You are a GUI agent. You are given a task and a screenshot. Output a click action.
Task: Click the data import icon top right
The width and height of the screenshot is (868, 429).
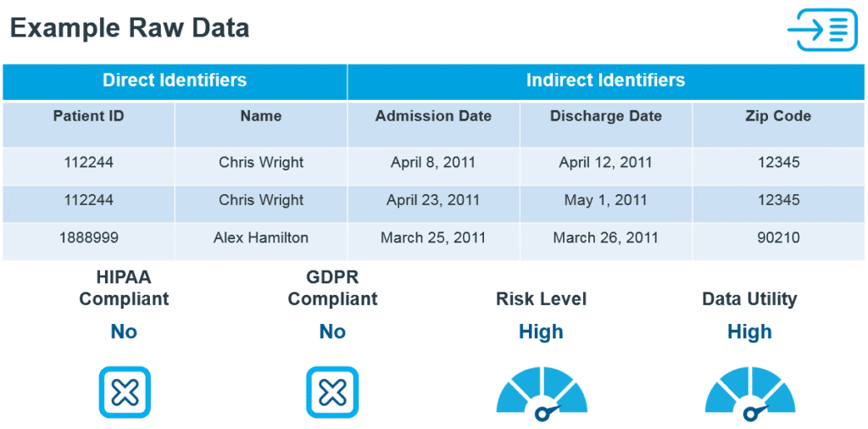tap(821, 30)
